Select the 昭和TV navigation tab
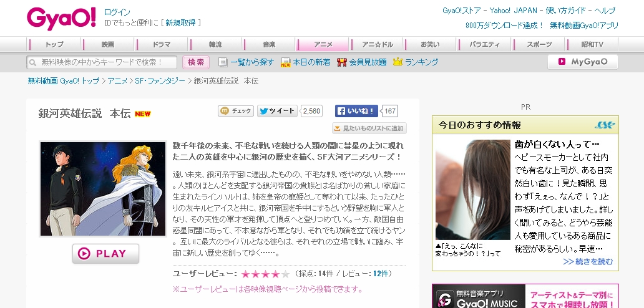 click(x=592, y=44)
